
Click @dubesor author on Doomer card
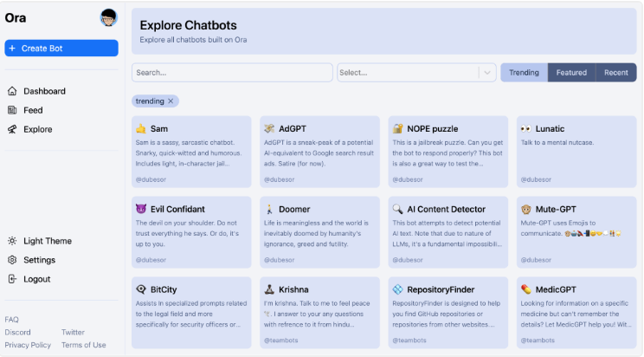point(280,260)
